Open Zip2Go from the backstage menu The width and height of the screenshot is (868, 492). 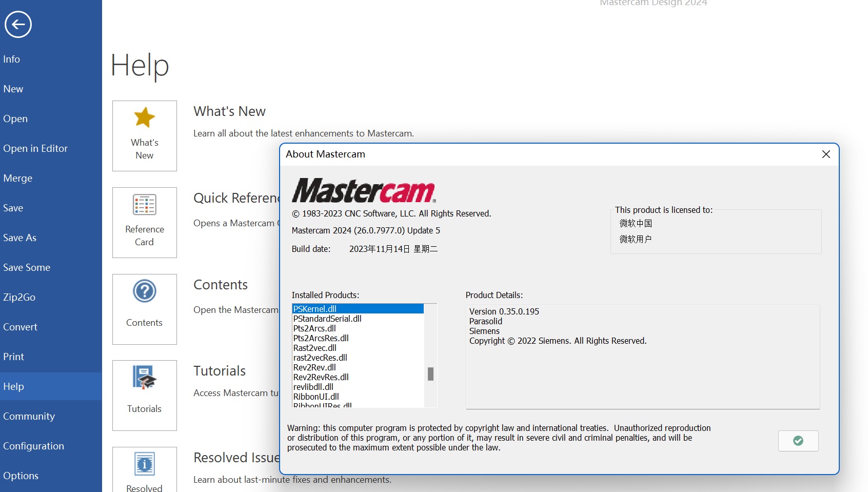click(x=51, y=297)
